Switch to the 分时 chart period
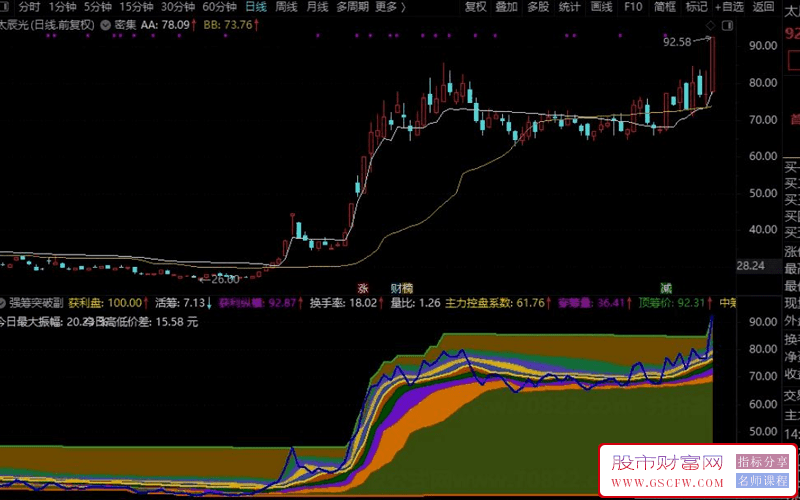The image size is (800, 500). point(30,7)
